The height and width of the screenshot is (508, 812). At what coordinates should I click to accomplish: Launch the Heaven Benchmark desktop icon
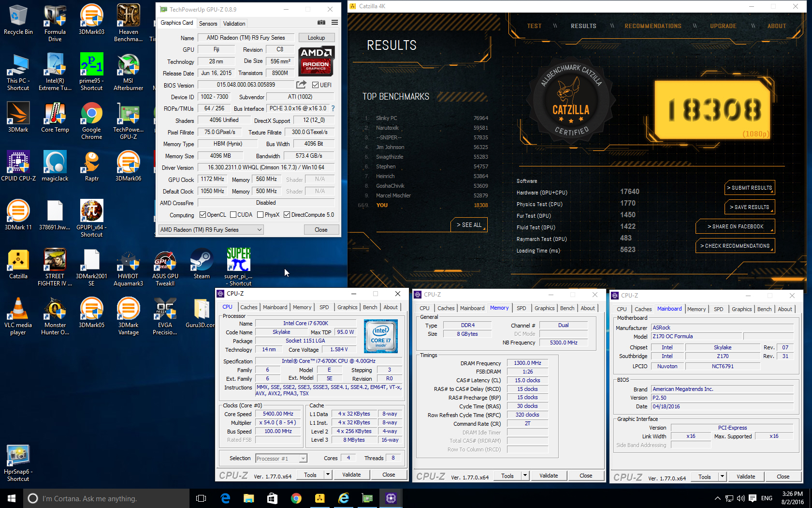pyautogui.click(x=129, y=23)
